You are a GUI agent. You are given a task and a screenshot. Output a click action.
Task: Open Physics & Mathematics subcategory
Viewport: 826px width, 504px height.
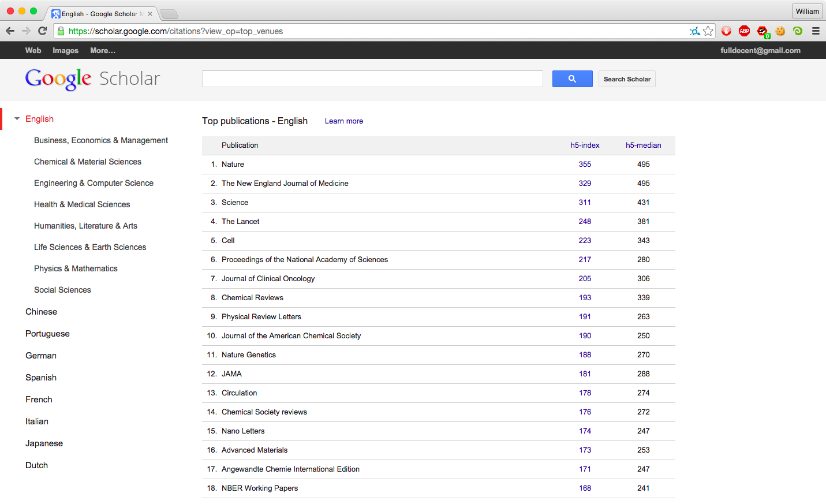tap(76, 268)
